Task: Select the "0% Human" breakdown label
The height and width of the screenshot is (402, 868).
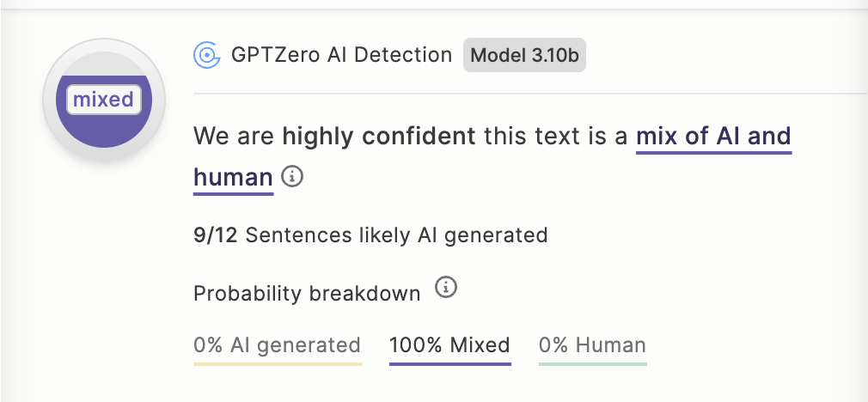Action: 592,345
